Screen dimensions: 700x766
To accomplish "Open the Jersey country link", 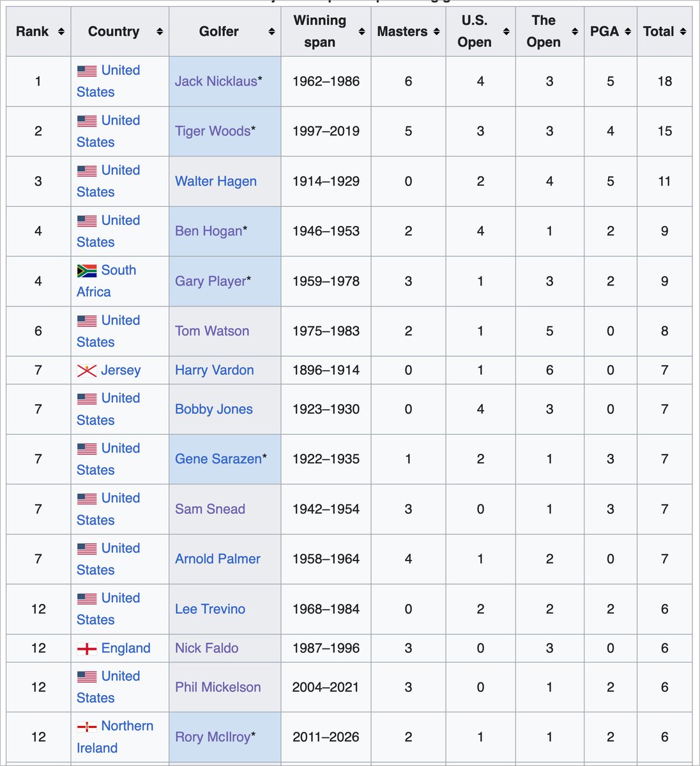I will tap(121, 370).
